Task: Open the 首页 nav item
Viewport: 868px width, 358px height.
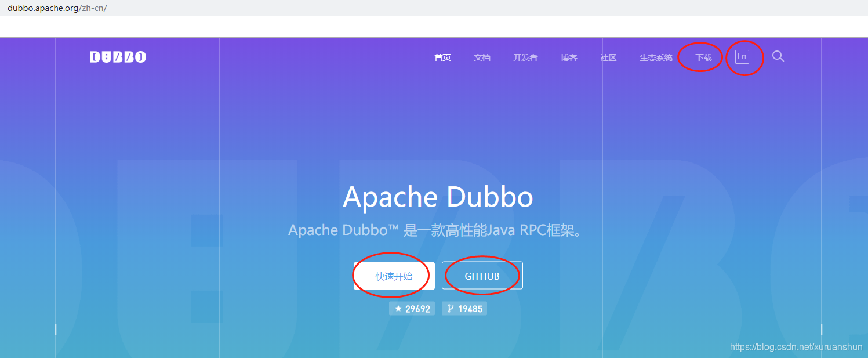Action: 442,57
